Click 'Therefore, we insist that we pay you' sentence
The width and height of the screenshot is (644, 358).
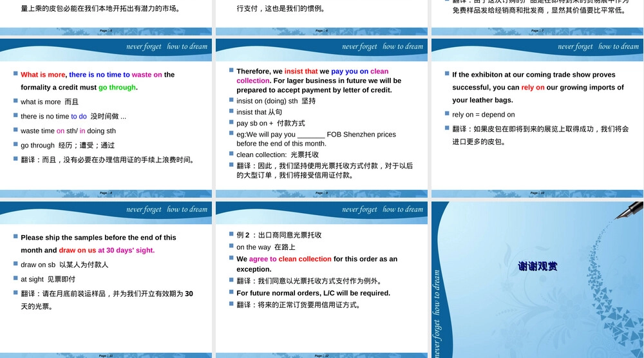coord(319,80)
